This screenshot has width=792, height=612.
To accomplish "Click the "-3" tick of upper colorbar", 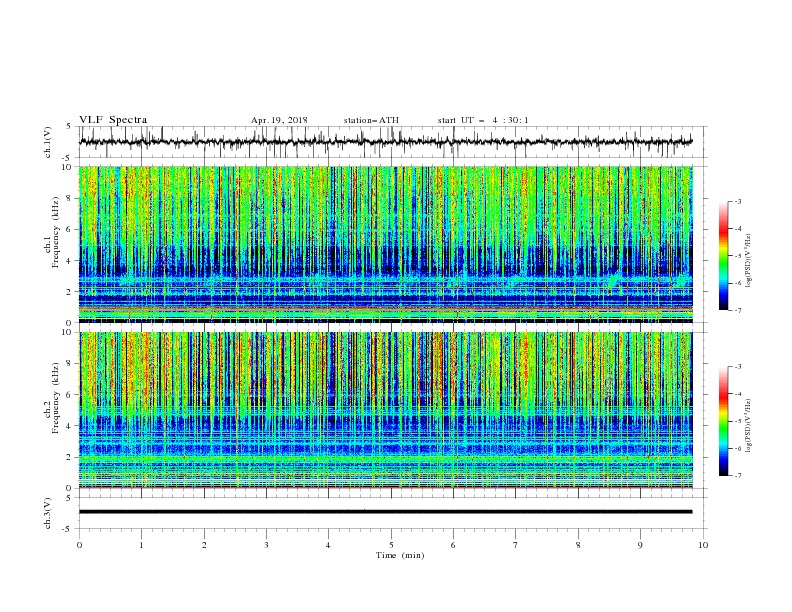I will tap(738, 201).
